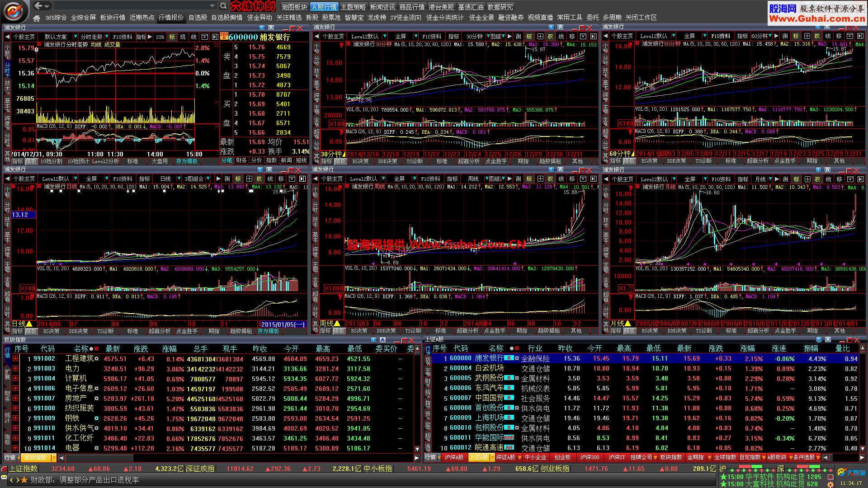Toggle 权 adjustment in 30分钟 chart toolbar

[550, 36]
